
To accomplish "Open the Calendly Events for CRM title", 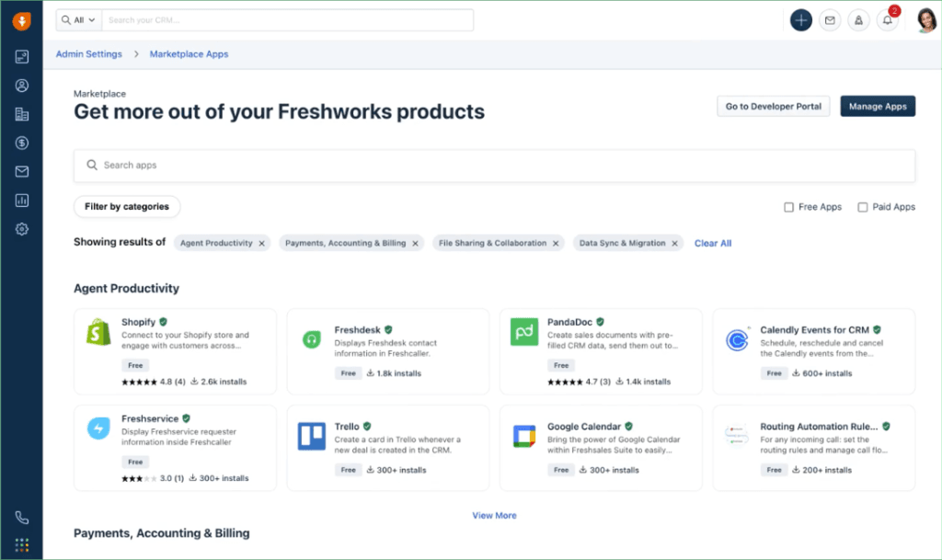I will (815, 330).
